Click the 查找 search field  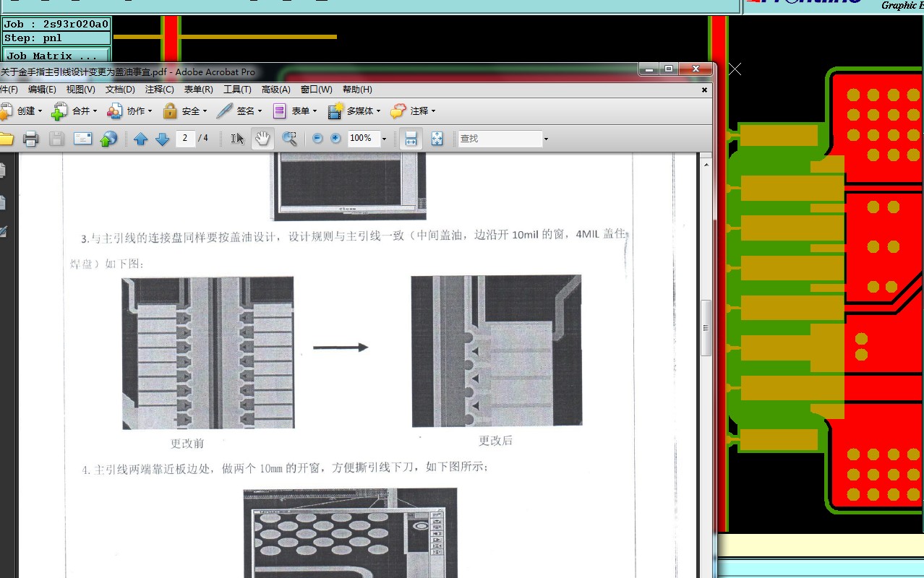(x=500, y=138)
